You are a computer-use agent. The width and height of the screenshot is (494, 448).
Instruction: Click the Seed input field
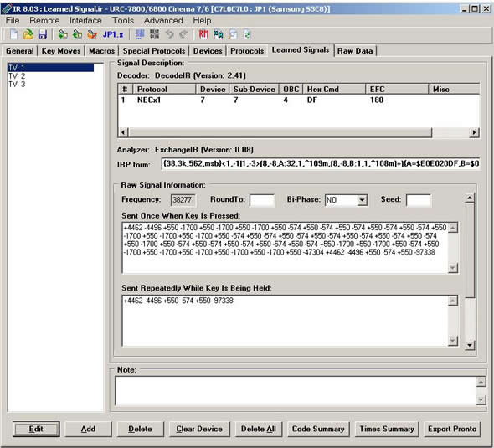[419, 200]
